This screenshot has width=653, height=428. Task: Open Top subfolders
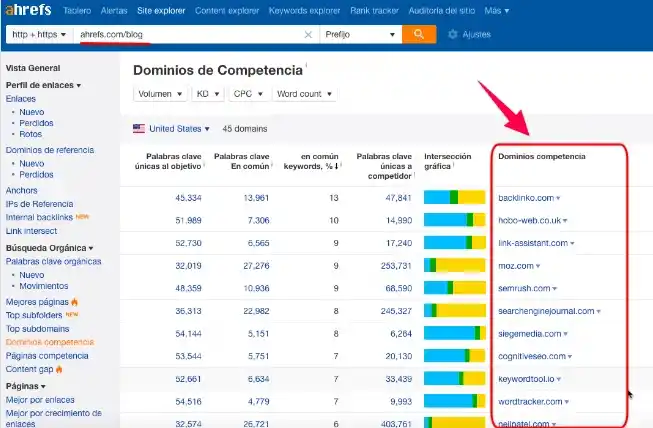click(x=34, y=315)
